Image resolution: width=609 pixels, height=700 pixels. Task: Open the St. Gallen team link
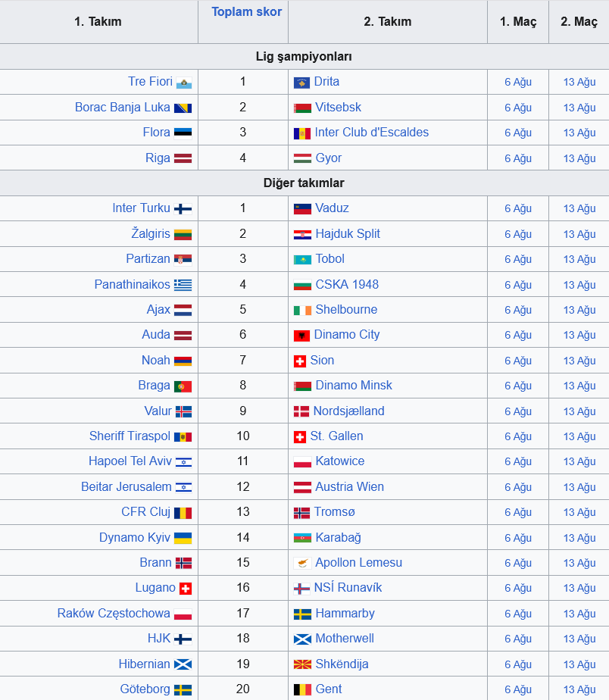click(x=336, y=436)
